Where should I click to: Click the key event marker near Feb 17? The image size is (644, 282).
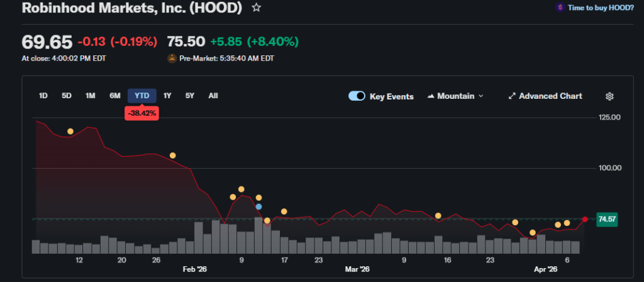pos(284,211)
